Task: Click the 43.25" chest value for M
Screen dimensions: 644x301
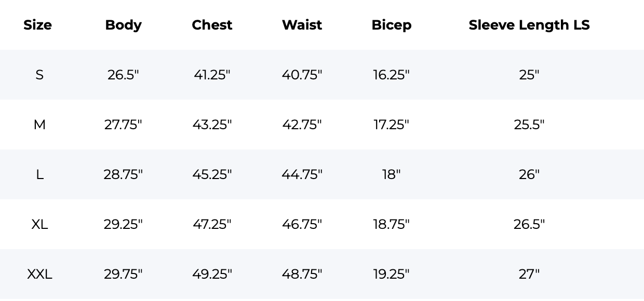Action: pos(212,125)
